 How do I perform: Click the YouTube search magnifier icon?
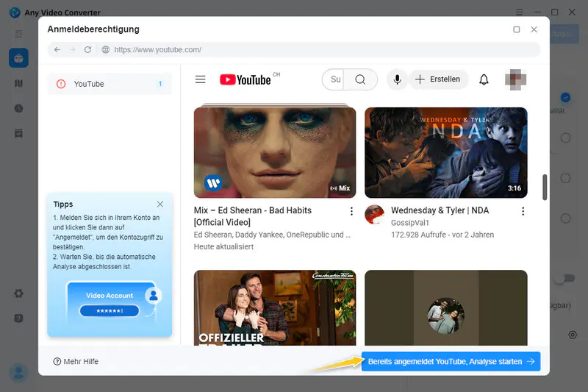point(360,79)
